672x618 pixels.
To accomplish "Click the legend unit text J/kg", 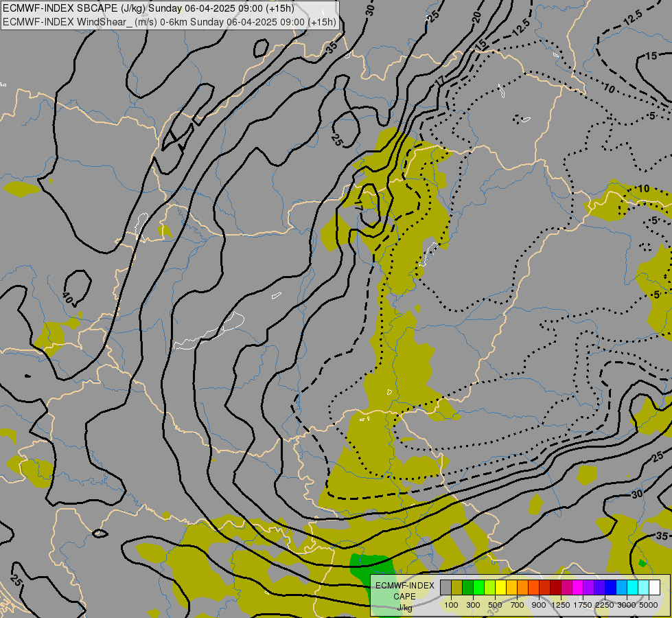I will point(404,608).
